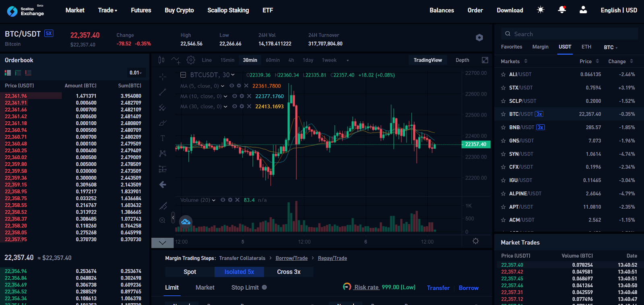The width and height of the screenshot is (644, 305).
Task: Select the zoom in tool
Action: click(163, 220)
